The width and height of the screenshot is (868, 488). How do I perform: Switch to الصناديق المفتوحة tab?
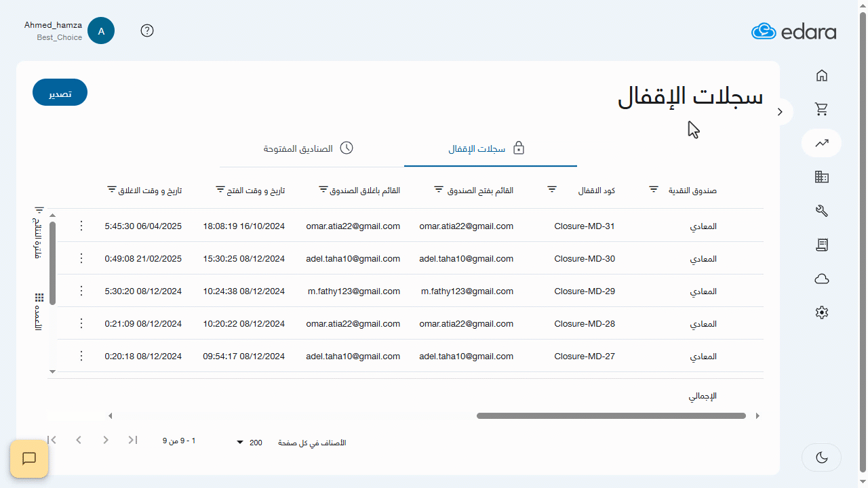309,148
